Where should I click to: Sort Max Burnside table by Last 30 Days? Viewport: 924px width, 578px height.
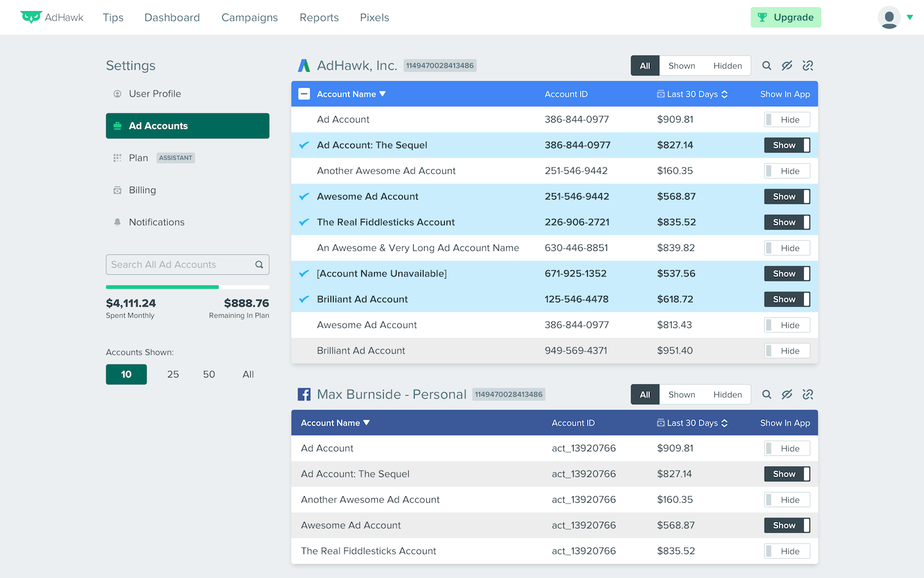point(692,423)
